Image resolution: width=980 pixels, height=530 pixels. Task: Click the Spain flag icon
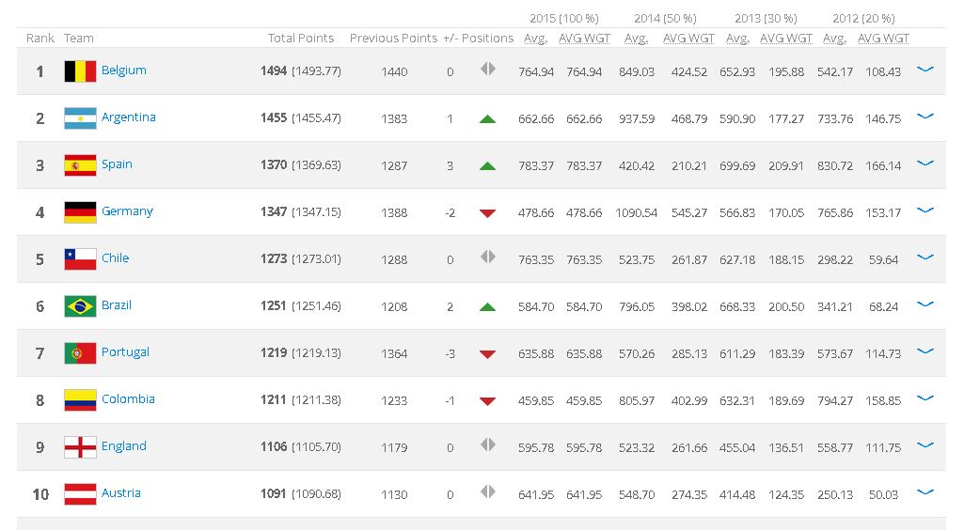[x=80, y=165]
